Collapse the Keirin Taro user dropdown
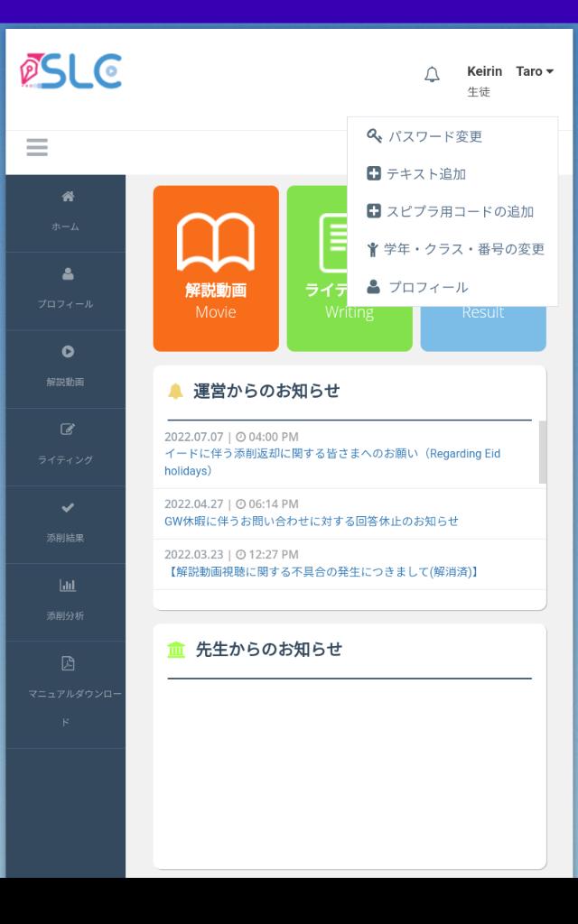578x924 pixels. [510, 71]
